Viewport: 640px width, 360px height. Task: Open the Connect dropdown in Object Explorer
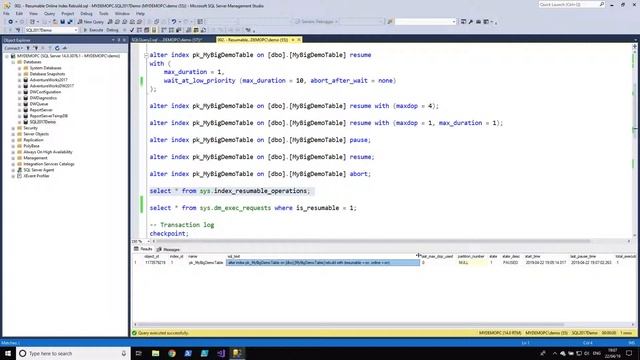(x=13, y=48)
